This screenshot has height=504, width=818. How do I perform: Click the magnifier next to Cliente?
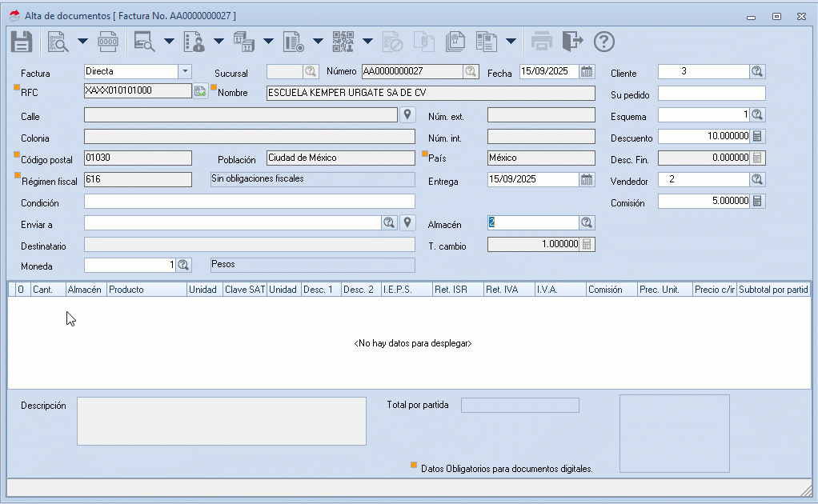pyautogui.click(x=756, y=71)
